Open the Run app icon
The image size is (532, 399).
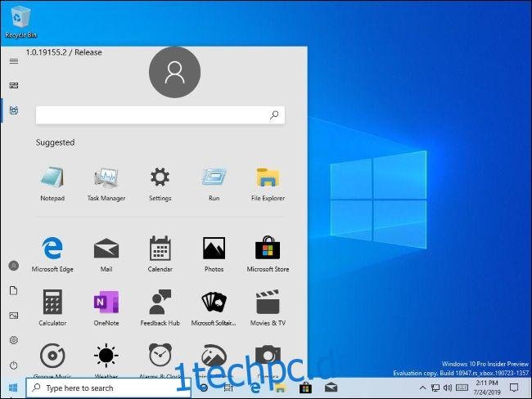214,183
